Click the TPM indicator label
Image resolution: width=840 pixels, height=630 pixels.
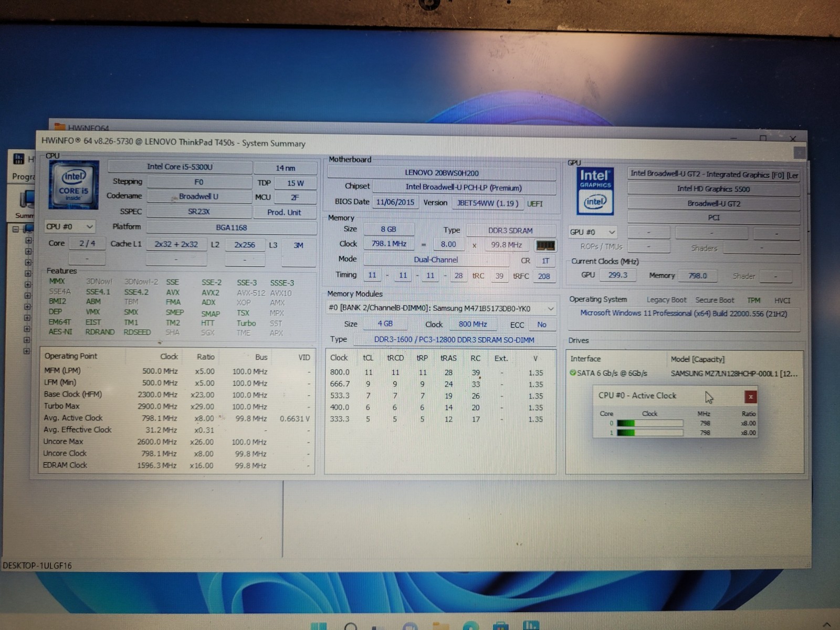pyautogui.click(x=754, y=300)
